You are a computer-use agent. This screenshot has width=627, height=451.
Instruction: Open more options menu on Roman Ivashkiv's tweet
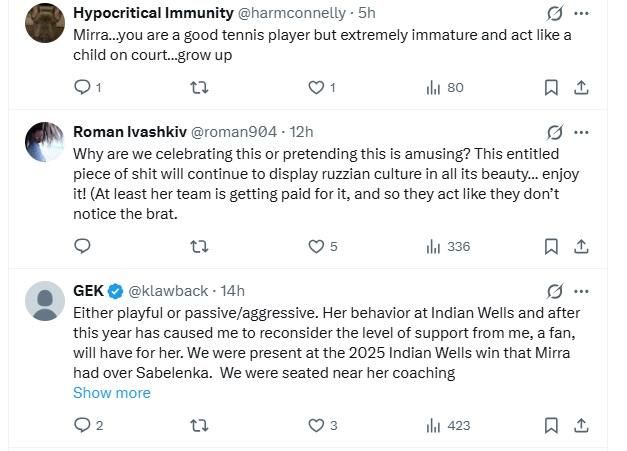coord(581,132)
